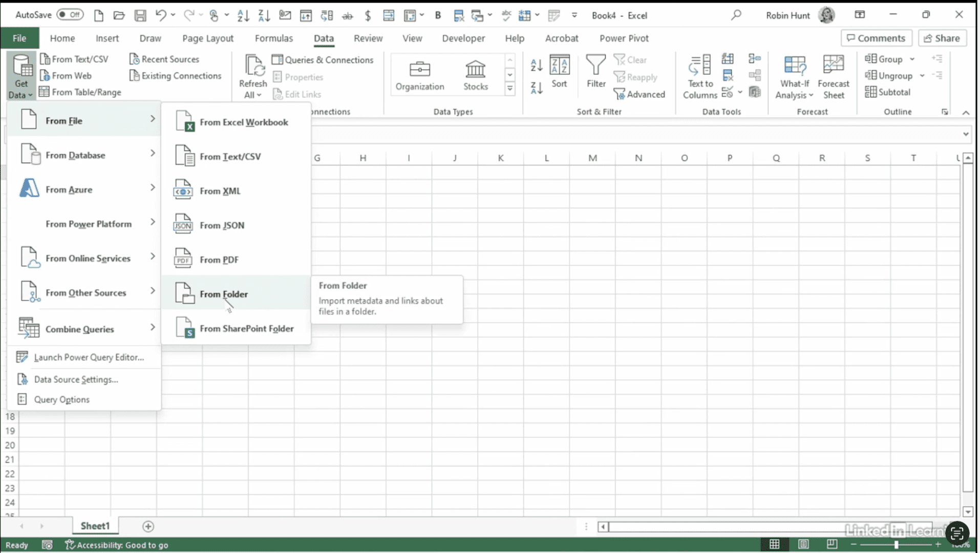
Task: Open Query Options
Action: [x=84, y=399]
